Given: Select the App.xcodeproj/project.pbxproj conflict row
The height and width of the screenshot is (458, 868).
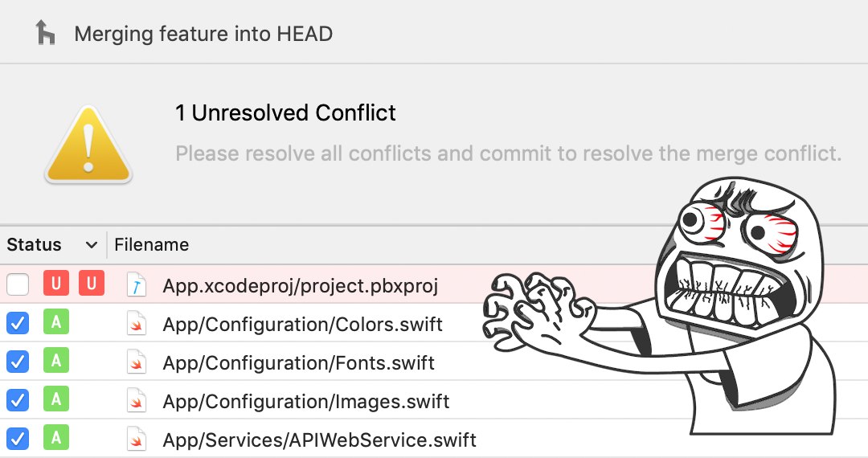Looking at the screenshot, I should point(301,285).
